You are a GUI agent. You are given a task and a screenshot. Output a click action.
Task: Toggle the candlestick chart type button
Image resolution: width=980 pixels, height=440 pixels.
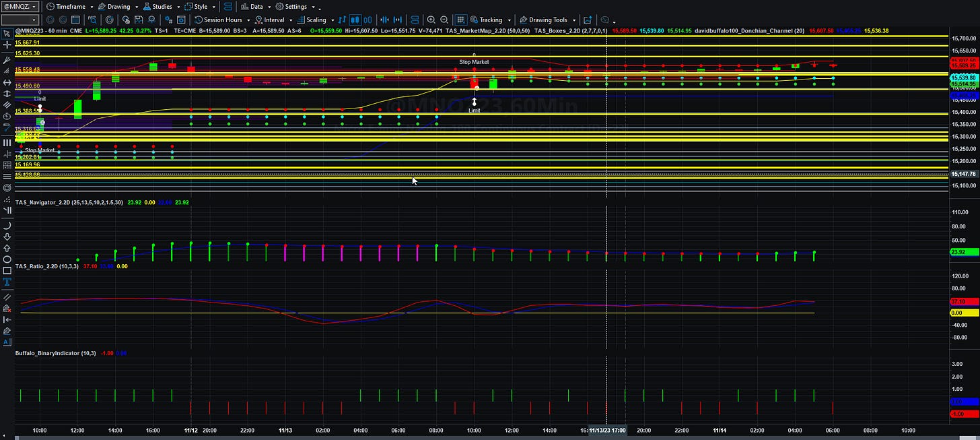pos(355,20)
